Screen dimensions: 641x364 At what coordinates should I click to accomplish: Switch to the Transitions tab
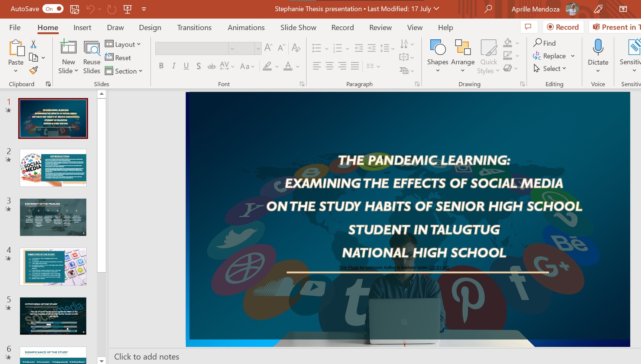click(194, 27)
